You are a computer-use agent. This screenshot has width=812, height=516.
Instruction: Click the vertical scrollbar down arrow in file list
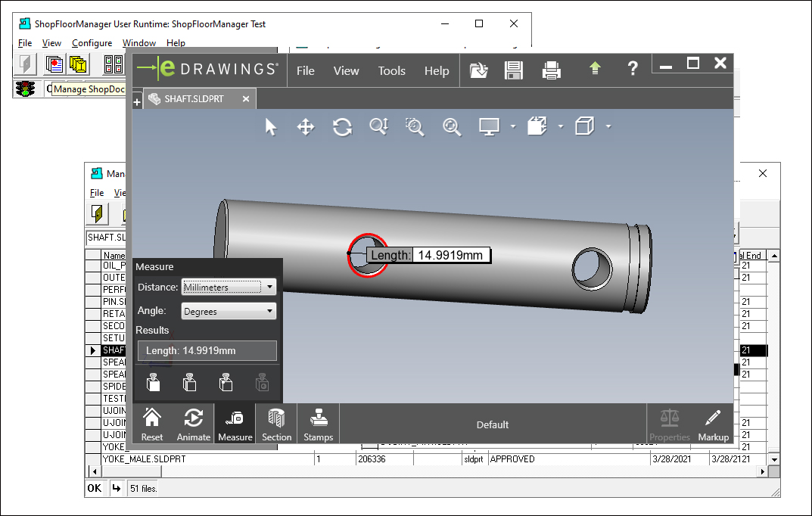click(774, 459)
